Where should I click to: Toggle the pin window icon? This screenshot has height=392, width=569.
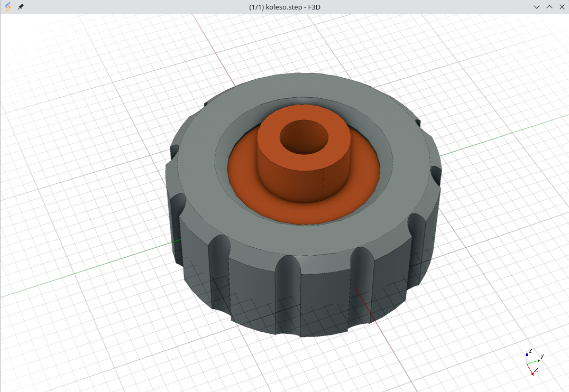[x=21, y=7]
